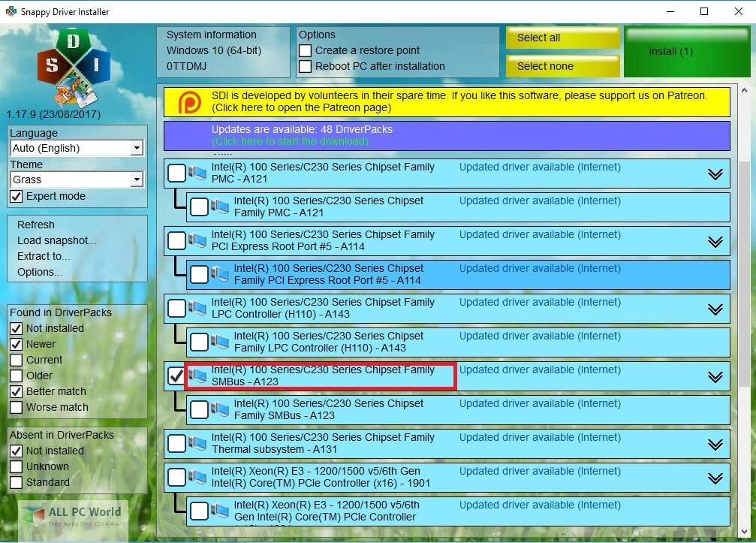Image resolution: width=756 pixels, height=543 pixels.
Task: Enable Older filter checkbox
Action: point(17,376)
